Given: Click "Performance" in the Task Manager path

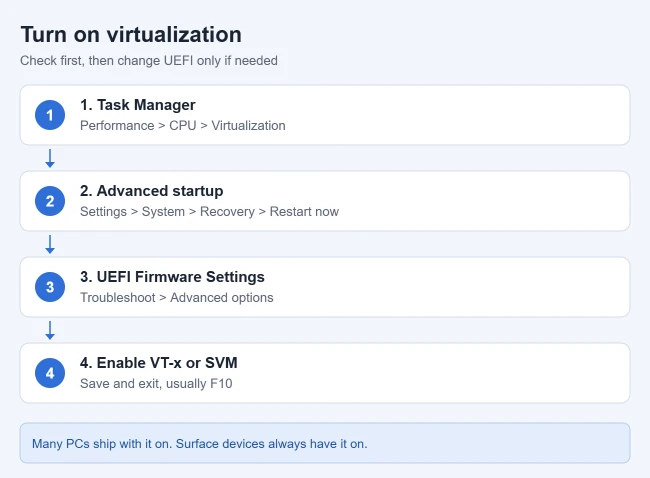Looking at the screenshot, I should pyautogui.click(x=117, y=126).
